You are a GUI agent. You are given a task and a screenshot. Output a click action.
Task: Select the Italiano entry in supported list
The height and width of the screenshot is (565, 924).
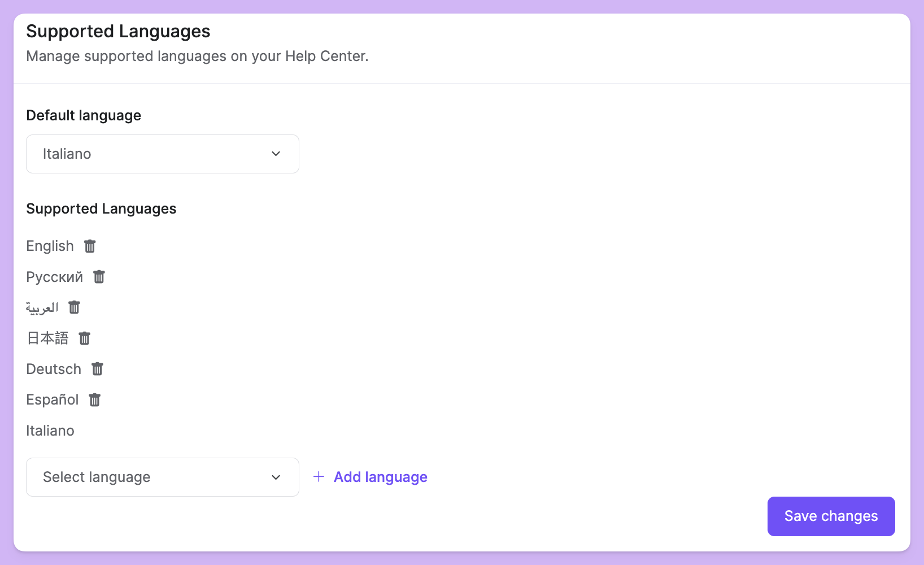[x=50, y=431]
